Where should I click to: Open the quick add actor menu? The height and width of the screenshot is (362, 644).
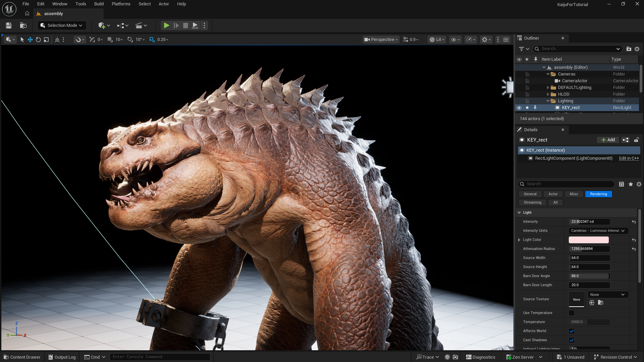coord(104,25)
